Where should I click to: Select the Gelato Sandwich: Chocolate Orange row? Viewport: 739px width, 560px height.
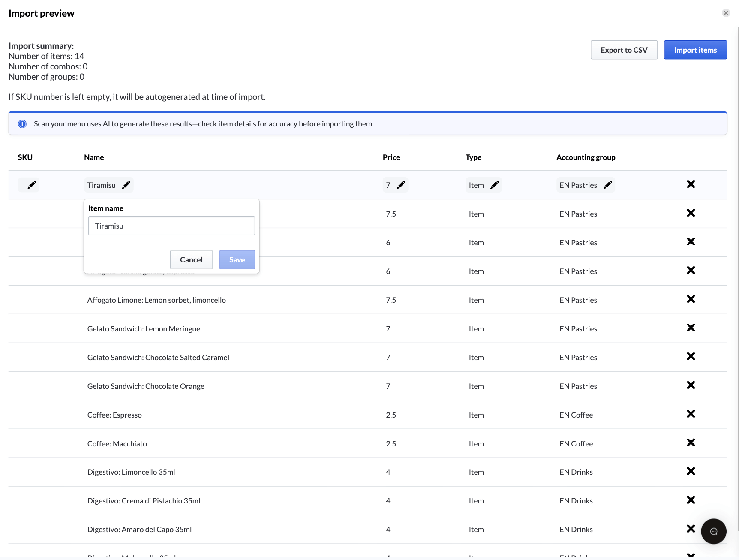[x=146, y=386]
